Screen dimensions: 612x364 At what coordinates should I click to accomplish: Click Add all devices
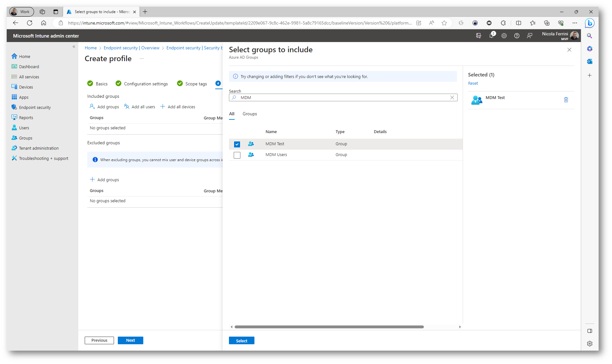(x=178, y=107)
